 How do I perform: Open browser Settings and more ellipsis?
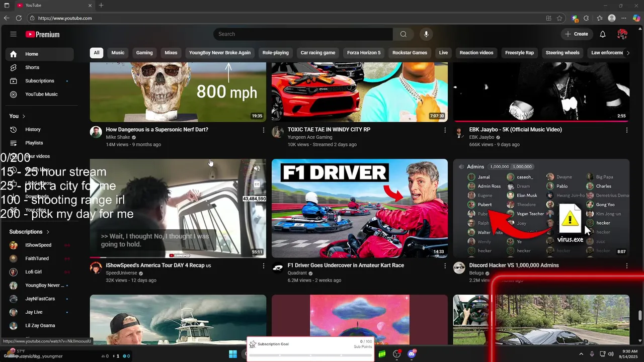(624, 18)
